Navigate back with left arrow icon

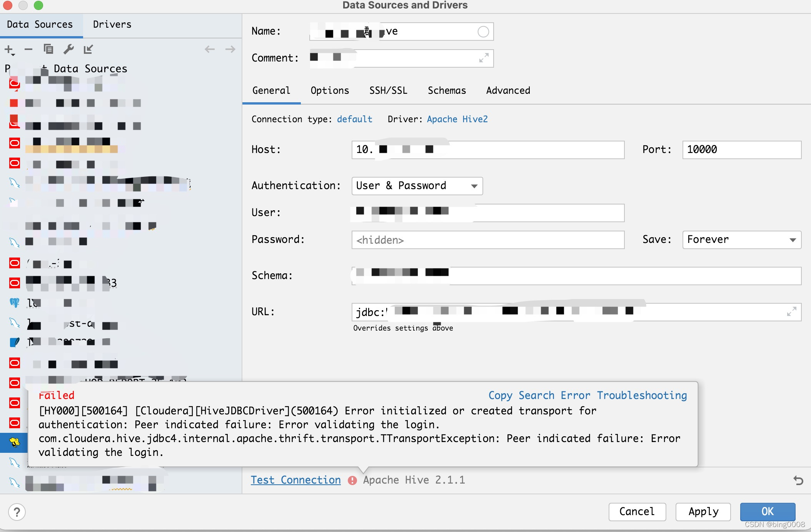pos(210,49)
